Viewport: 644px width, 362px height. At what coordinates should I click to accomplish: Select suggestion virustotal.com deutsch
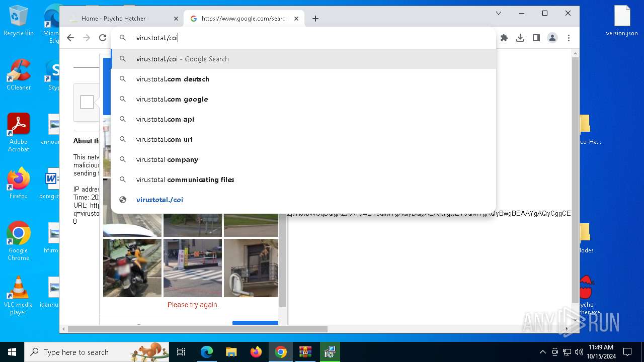[303, 79]
